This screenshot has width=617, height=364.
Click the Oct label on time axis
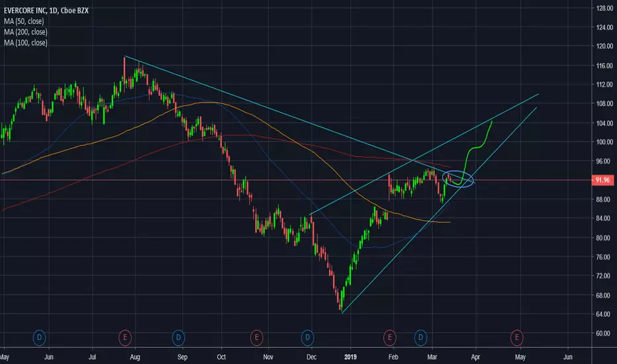[221, 357]
